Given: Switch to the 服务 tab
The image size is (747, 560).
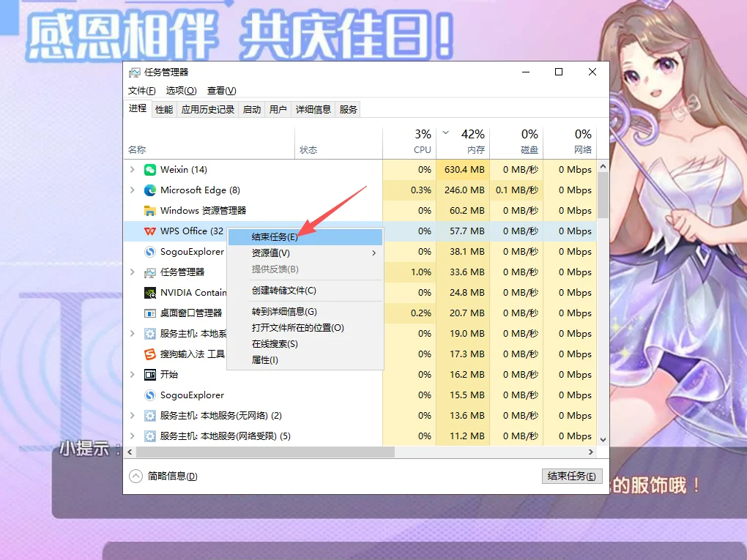Looking at the screenshot, I should click(x=349, y=110).
